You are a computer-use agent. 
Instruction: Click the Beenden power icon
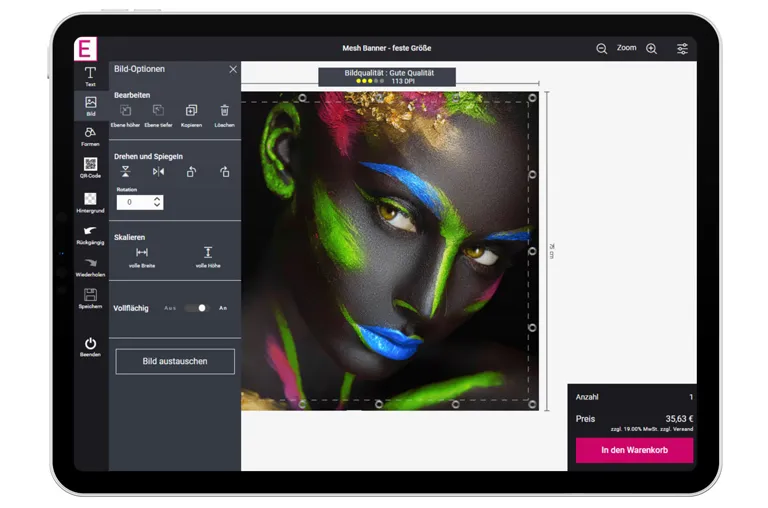[x=90, y=345]
